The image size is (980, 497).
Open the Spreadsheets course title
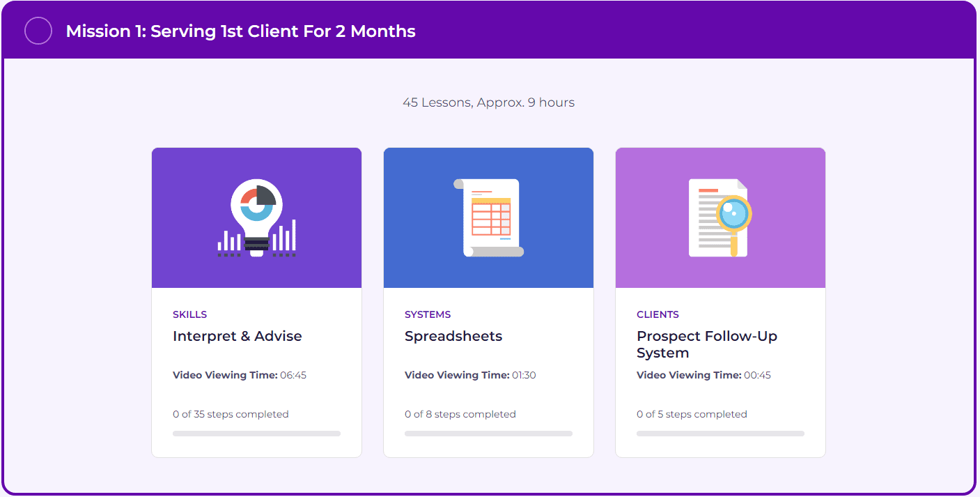coord(453,336)
